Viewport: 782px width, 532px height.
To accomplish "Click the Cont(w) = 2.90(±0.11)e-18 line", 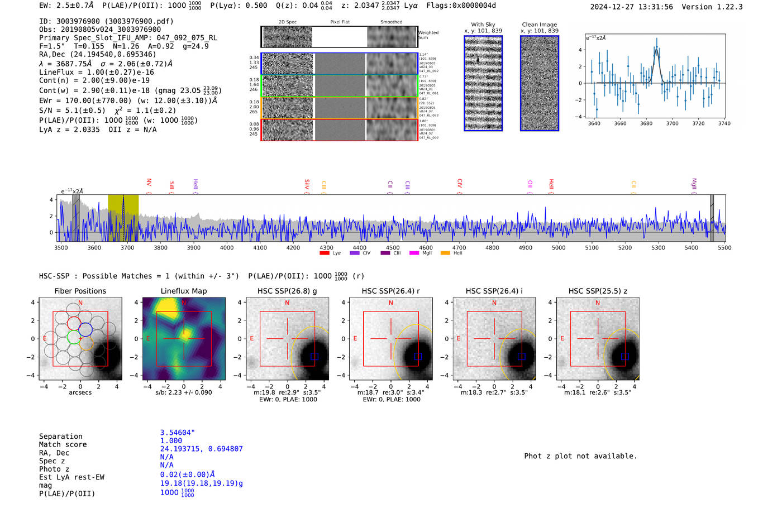I will click(131, 90).
